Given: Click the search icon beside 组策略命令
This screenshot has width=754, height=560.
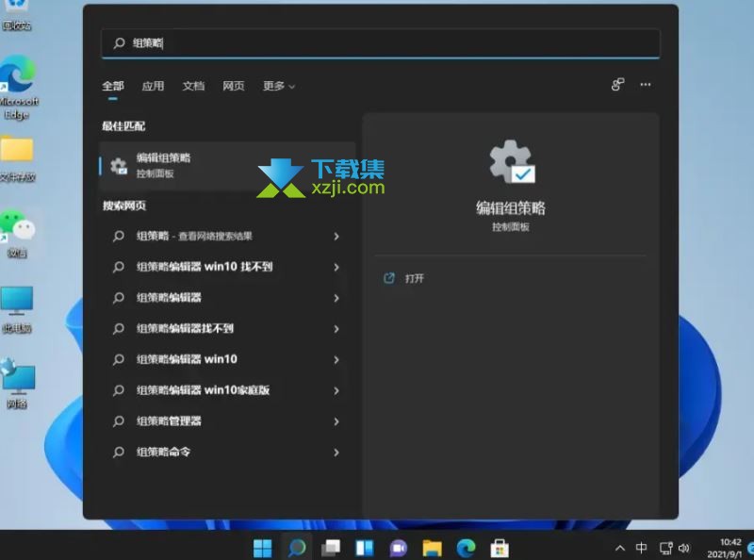Looking at the screenshot, I should [119, 453].
